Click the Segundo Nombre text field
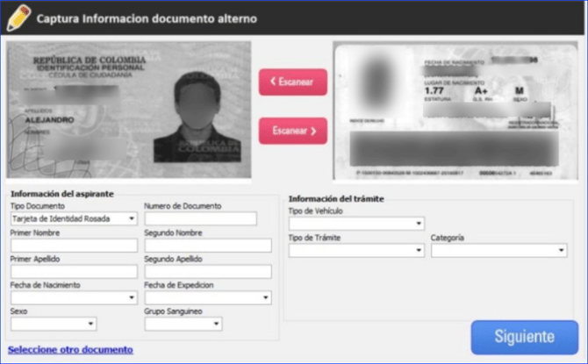The image size is (588, 364). 208,245
